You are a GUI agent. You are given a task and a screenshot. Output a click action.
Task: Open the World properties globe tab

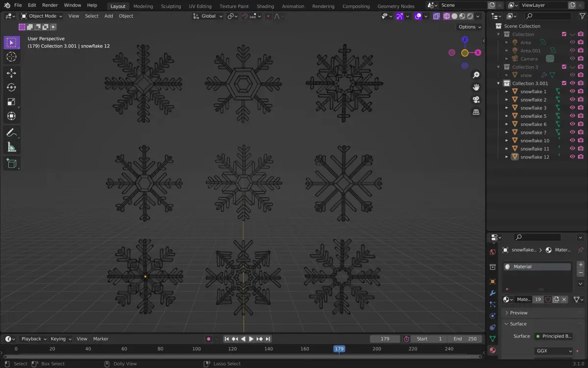(x=492, y=252)
